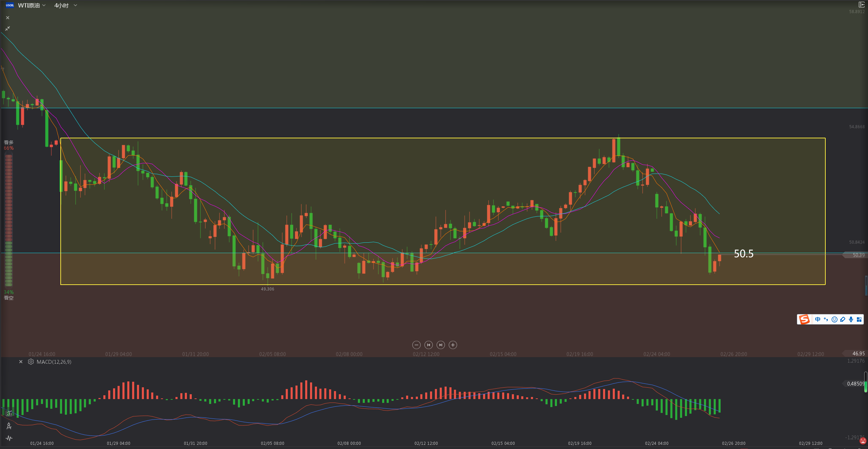Click the 02/29 12:00 MACD time label
Screen dimensions: 868x449
pyautogui.click(x=811, y=443)
